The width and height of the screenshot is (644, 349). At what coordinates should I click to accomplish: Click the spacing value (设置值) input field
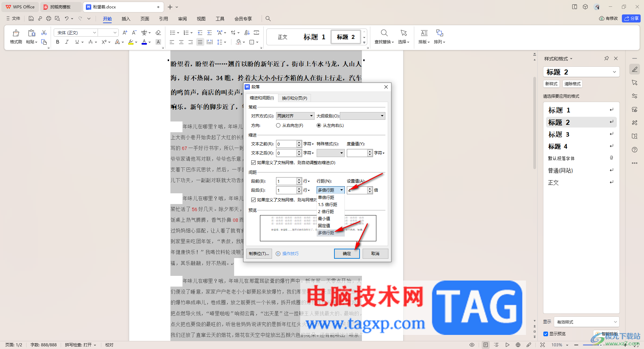point(357,190)
